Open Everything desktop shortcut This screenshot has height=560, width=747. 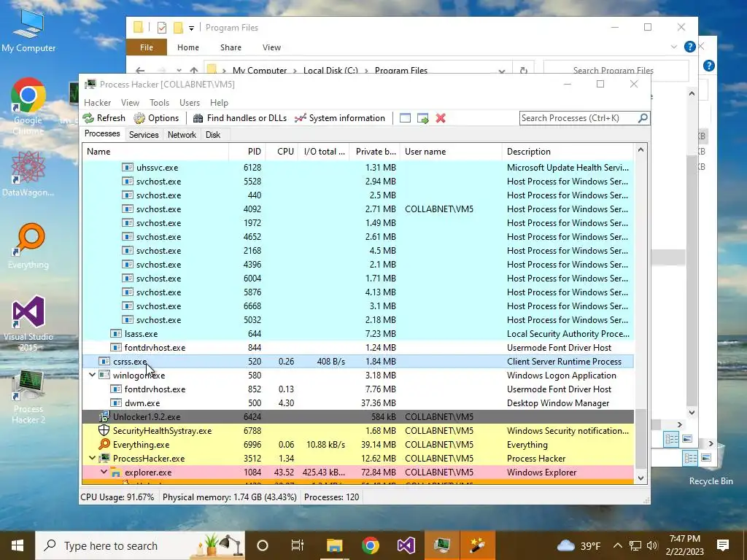28,246
